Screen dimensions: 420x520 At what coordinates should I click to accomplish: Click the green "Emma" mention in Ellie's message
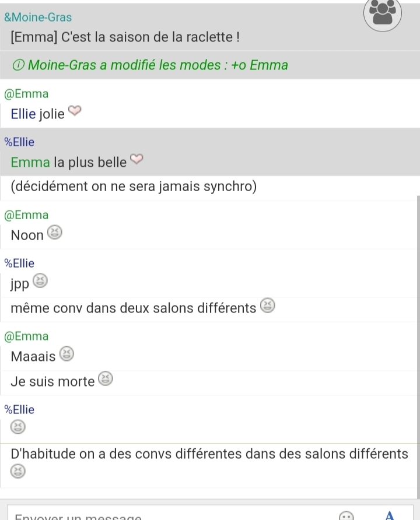30,163
